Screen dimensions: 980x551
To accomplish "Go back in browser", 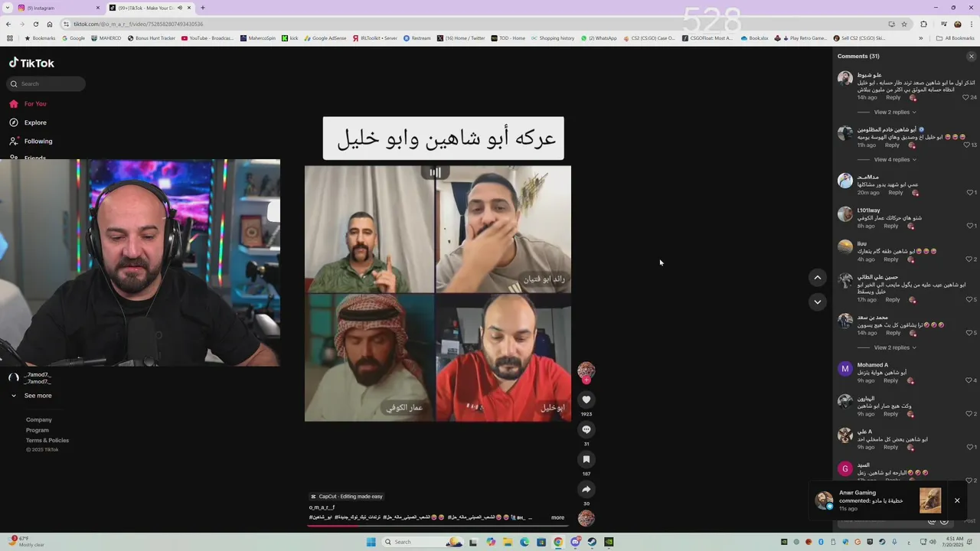I will point(8,24).
